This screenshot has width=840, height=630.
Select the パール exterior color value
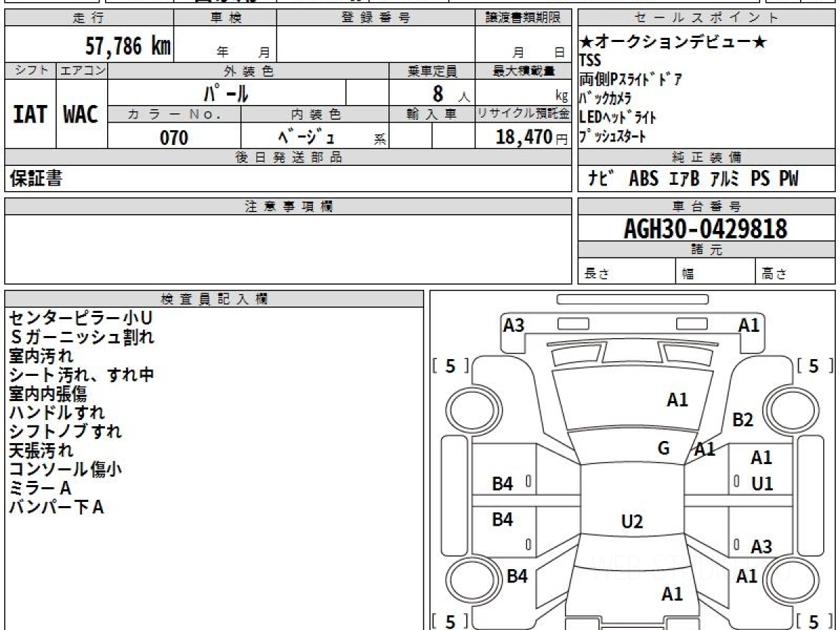coord(226,92)
